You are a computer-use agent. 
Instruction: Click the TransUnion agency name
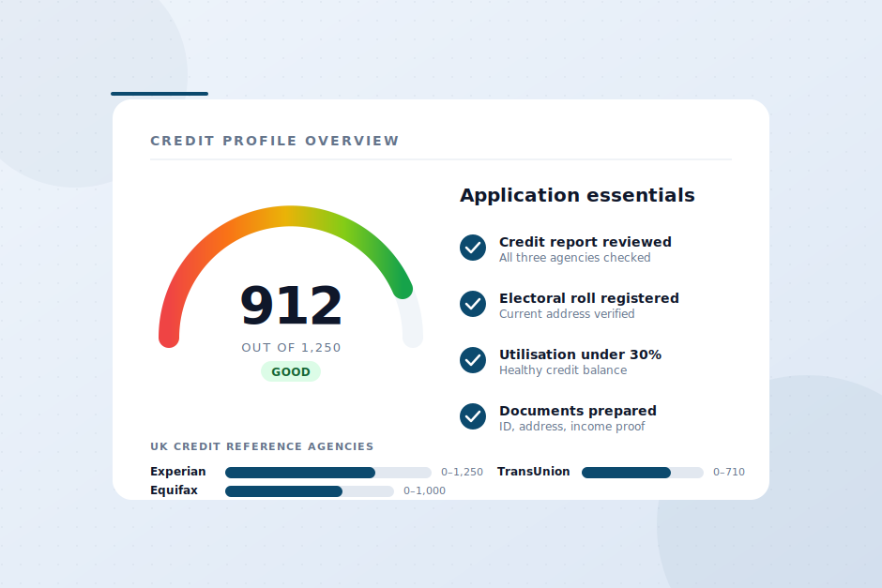click(533, 471)
